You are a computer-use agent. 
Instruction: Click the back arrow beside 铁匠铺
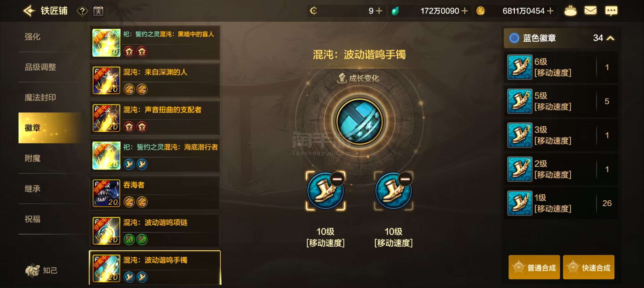[x=29, y=11]
